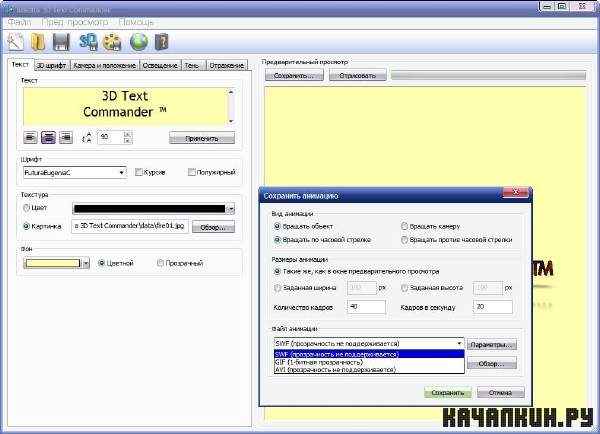Click the render progress bar in preview

click(x=489, y=75)
